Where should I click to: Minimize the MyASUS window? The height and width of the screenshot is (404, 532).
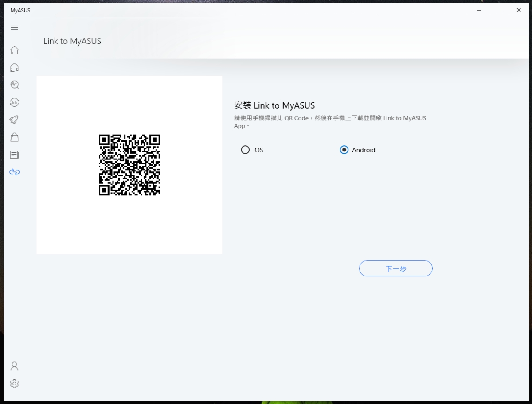coord(479,10)
